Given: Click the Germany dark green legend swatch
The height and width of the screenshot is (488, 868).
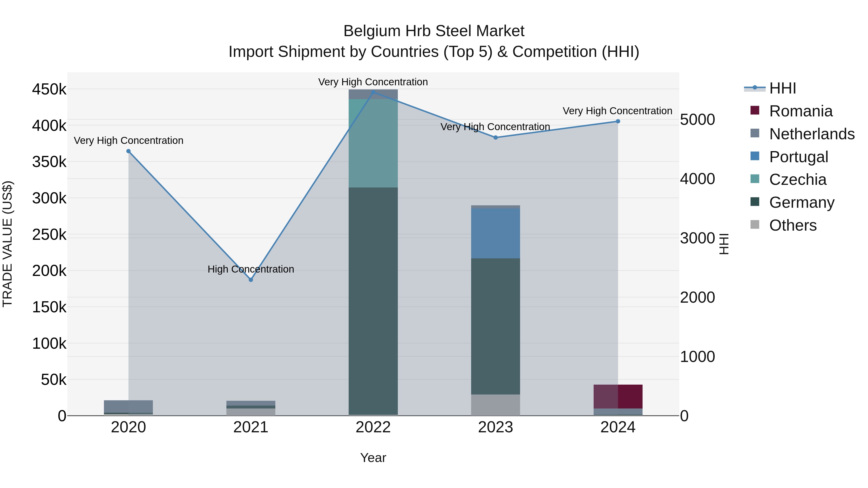Looking at the screenshot, I should pos(755,201).
